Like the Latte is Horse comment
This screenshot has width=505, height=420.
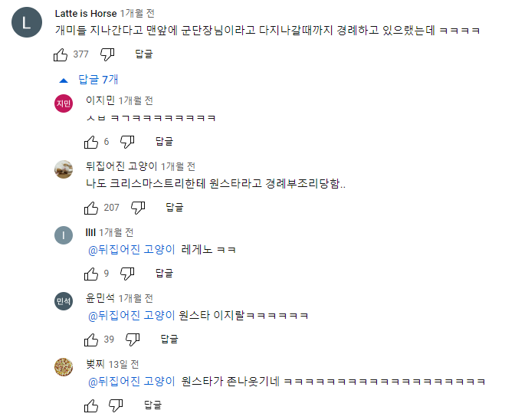61,54
